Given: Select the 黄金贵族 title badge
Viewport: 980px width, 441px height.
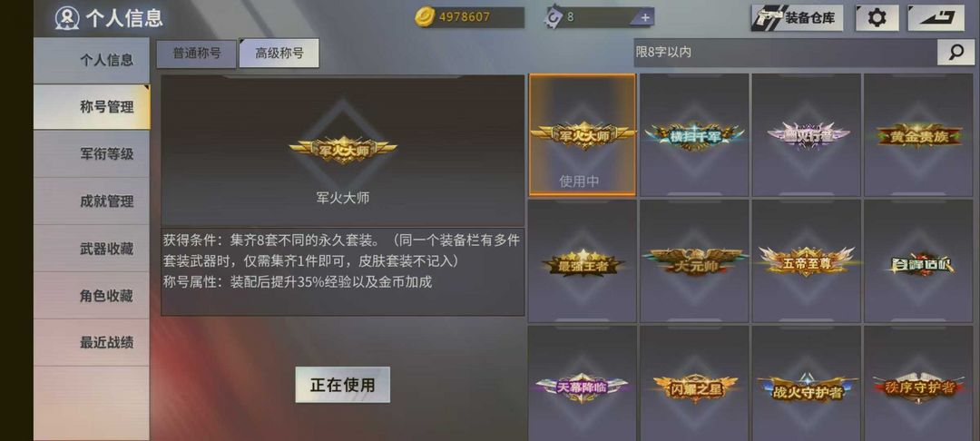Looking at the screenshot, I should (x=918, y=135).
